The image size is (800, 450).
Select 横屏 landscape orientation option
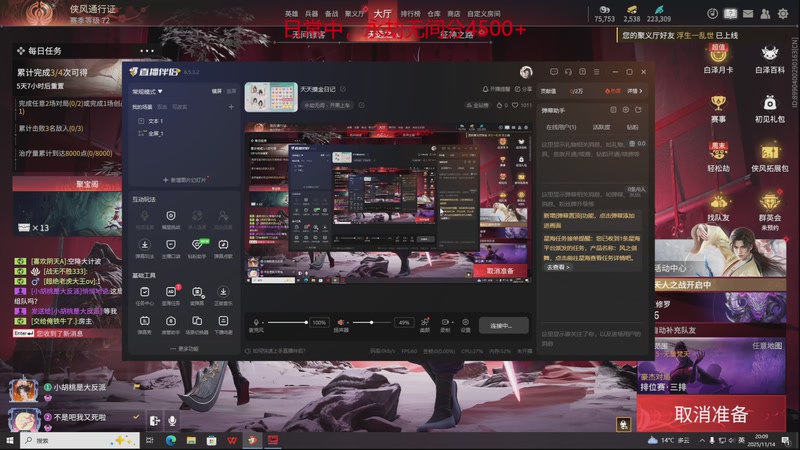pyautogui.click(x=217, y=91)
